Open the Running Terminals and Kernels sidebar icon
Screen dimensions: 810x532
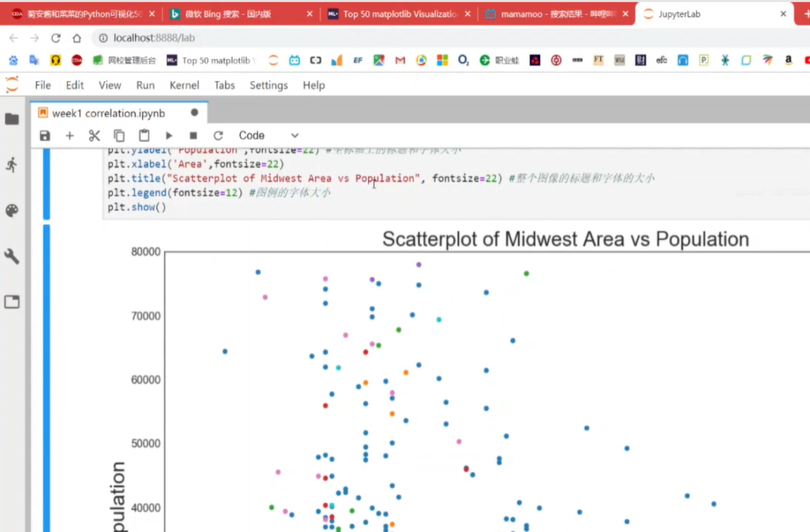[x=12, y=165]
